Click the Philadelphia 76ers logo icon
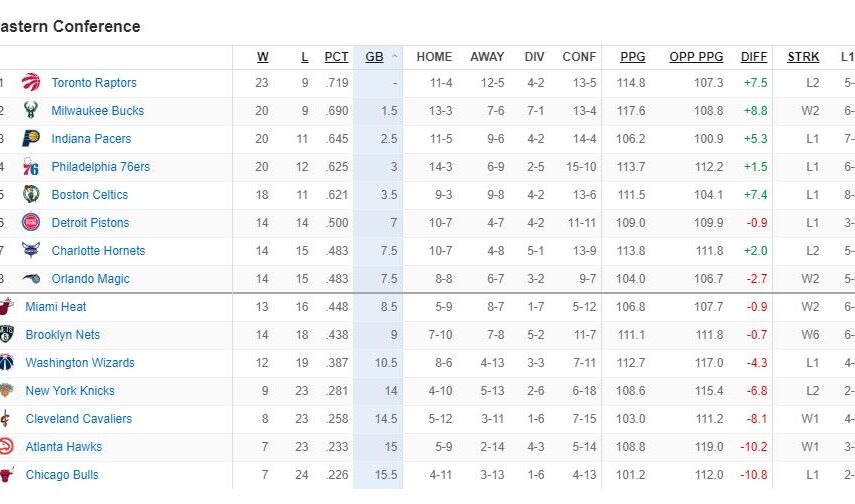Screen dimensions: 855x504 (x=30, y=167)
